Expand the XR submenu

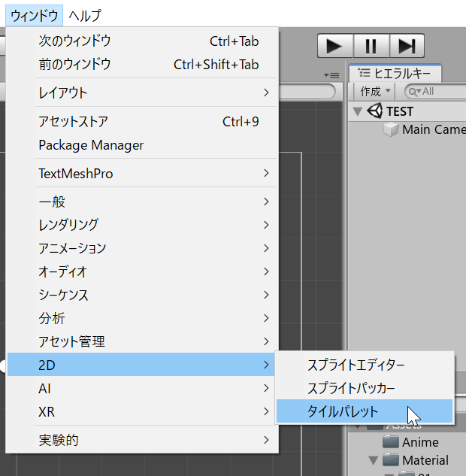tap(143, 411)
